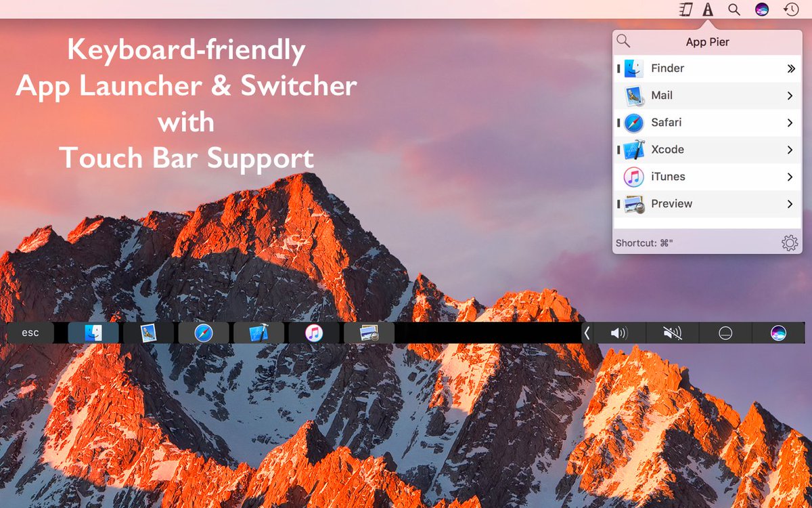This screenshot has height=508, width=812.
Task: Click the Safari compass icon in list
Action: coord(633,123)
